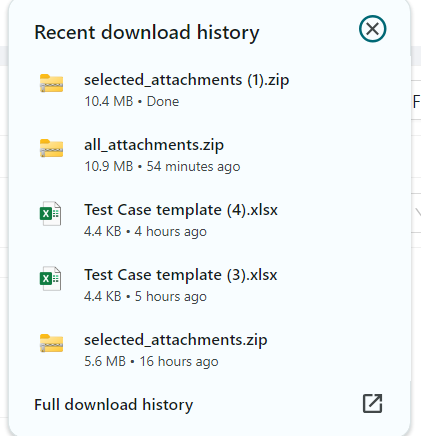Select the 10.4 MB Done status line
421x436 pixels.
pyautogui.click(x=132, y=101)
